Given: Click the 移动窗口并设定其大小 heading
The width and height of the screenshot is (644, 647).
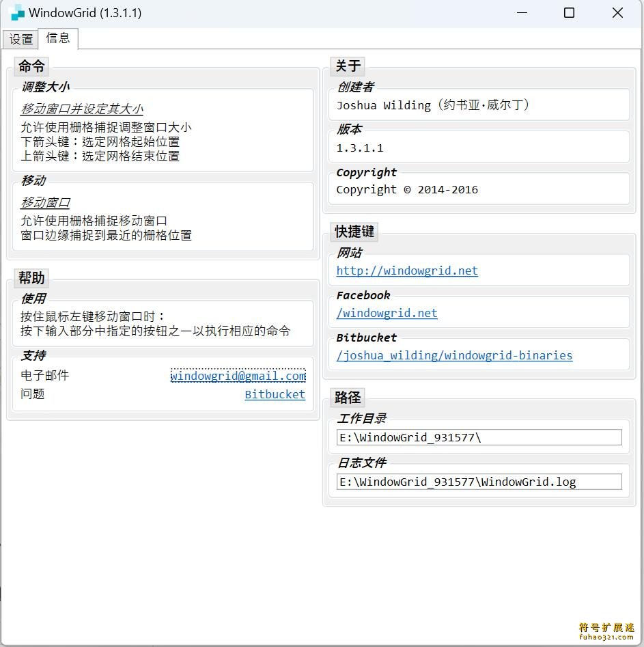Looking at the screenshot, I should click(x=82, y=109).
